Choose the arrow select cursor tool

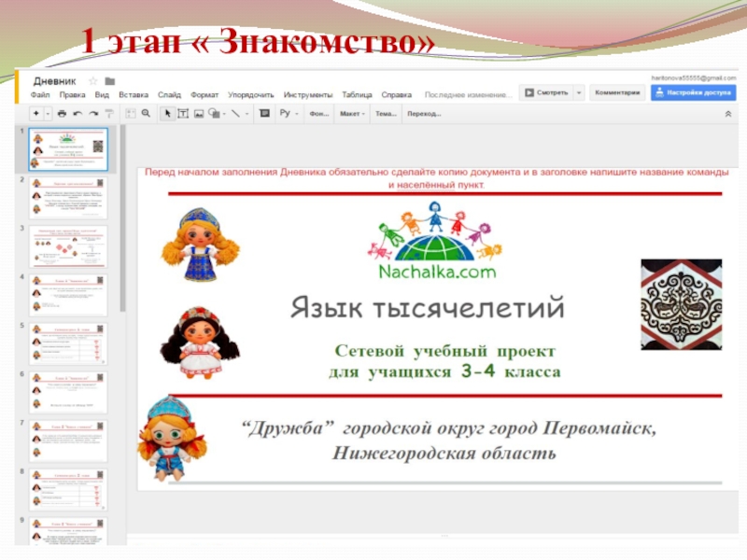pos(168,113)
